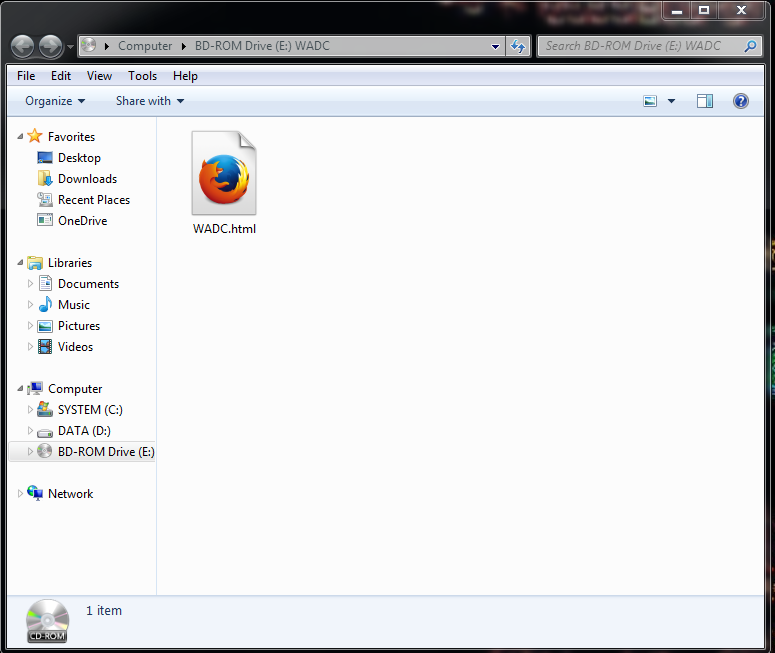Click the Favorites star icon

point(35,136)
